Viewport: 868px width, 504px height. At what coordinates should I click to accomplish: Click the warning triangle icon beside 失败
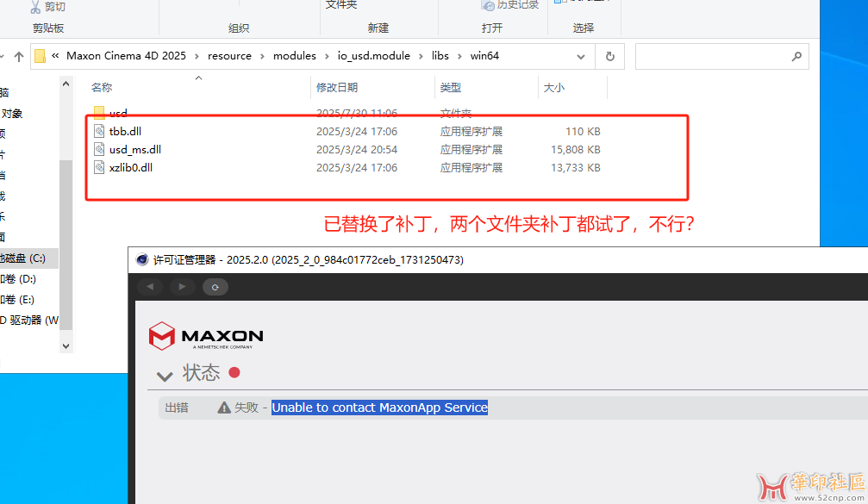pos(224,408)
